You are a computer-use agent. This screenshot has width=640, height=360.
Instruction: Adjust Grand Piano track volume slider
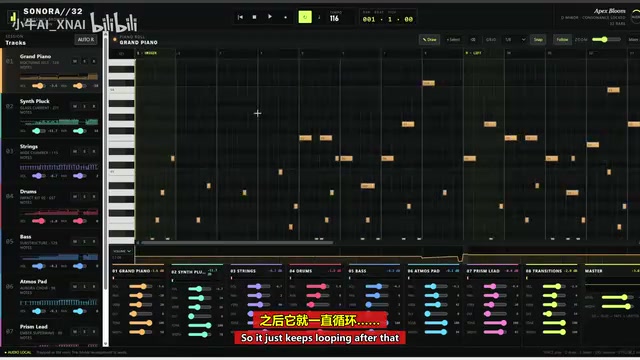39,86
